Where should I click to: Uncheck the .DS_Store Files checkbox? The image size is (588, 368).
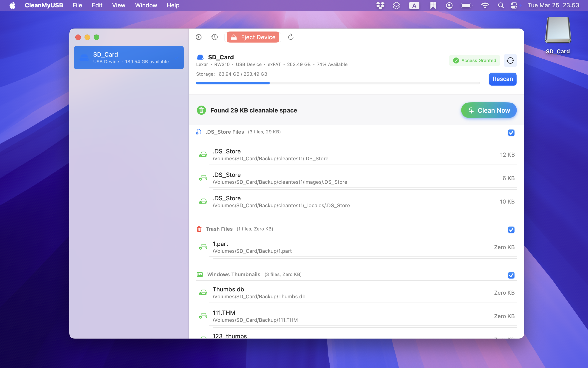(511, 133)
